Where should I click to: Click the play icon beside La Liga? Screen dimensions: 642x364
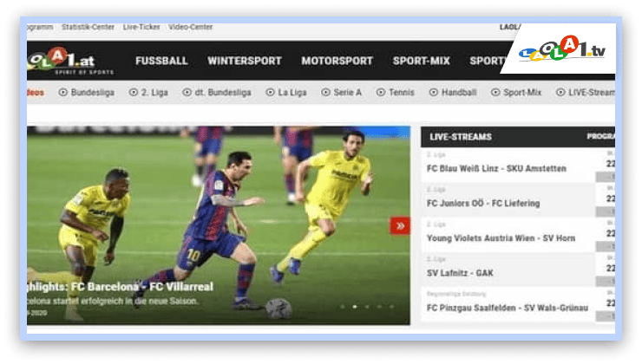pyautogui.click(x=270, y=93)
